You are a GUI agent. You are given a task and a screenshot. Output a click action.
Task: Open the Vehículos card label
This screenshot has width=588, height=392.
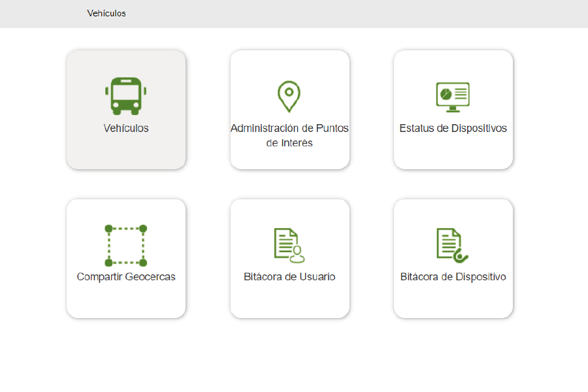(126, 128)
